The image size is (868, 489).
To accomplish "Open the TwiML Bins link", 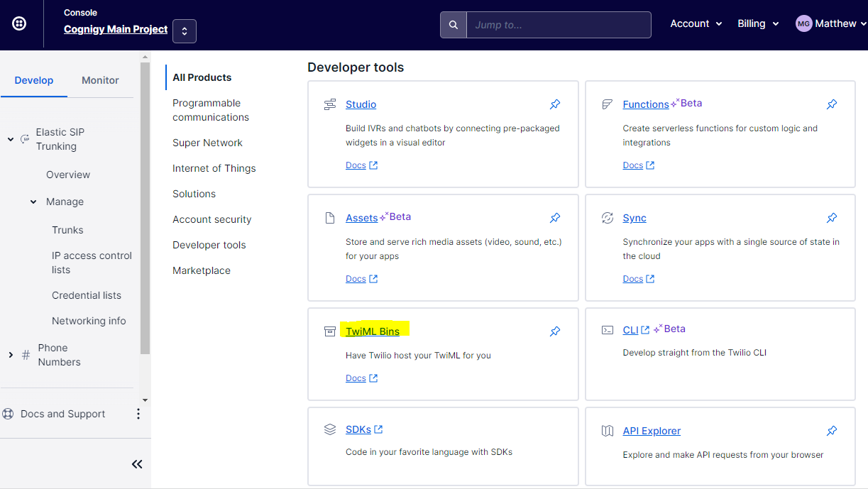I will coord(373,331).
